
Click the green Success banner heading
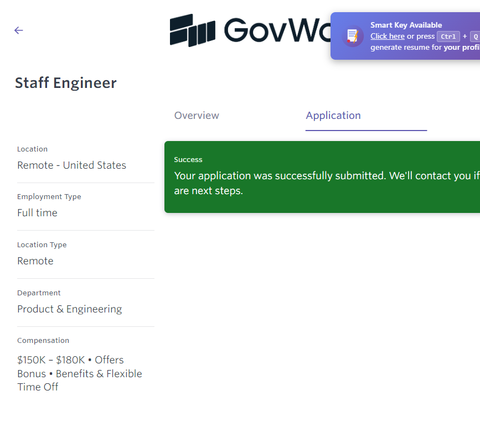click(x=188, y=160)
